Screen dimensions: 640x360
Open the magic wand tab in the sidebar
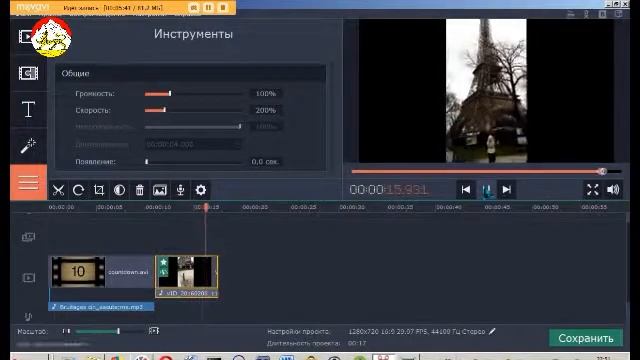pos(28,146)
